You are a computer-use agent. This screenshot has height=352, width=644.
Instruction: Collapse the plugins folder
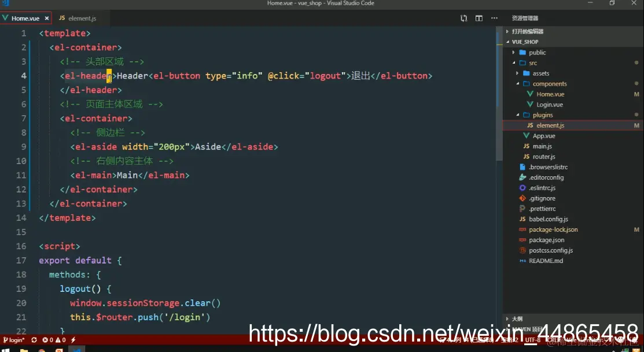[x=517, y=115]
